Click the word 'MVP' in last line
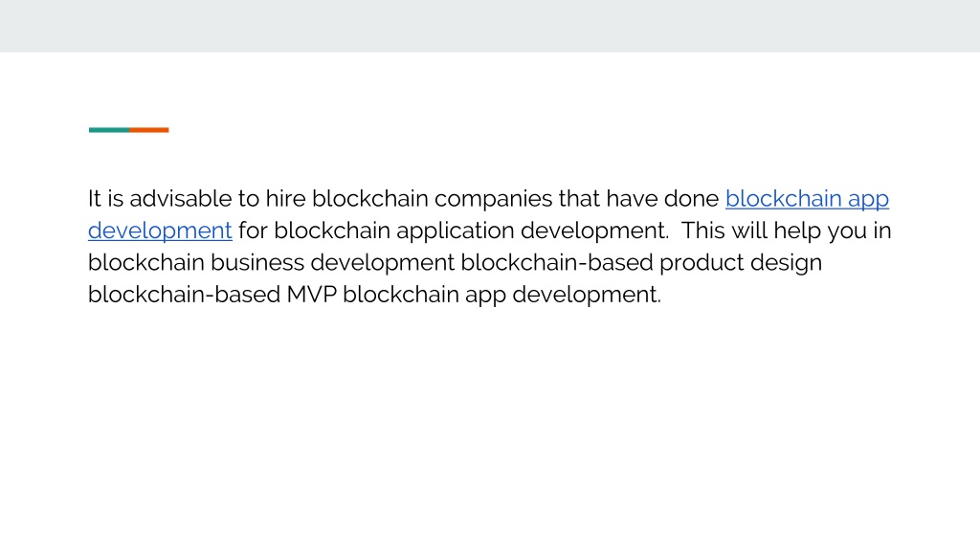 (311, 295)
